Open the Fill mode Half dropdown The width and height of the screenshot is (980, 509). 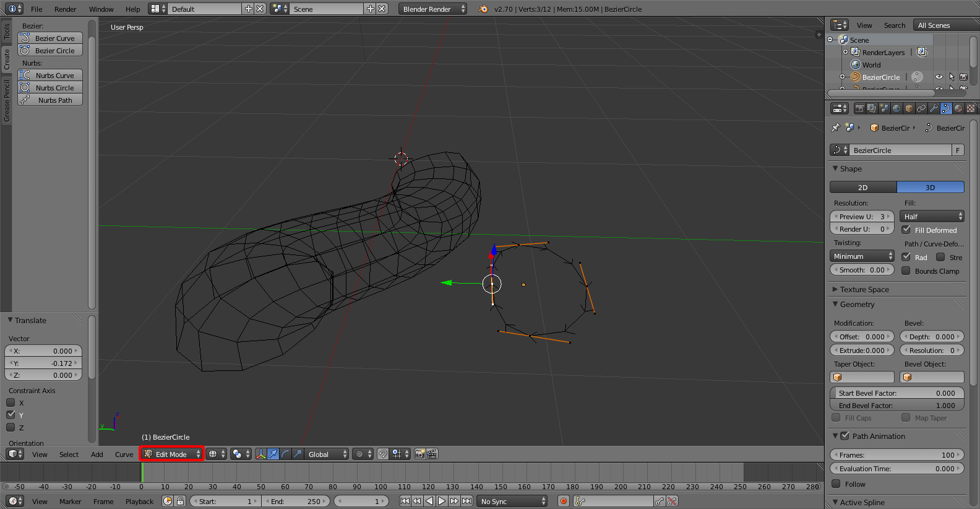pyautogui.click(x=932, y=216)
